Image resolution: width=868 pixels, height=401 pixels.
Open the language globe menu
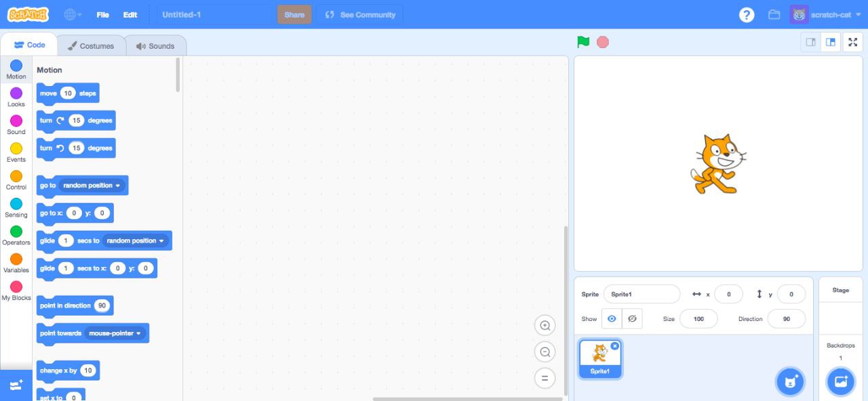[x=73, y=14]
